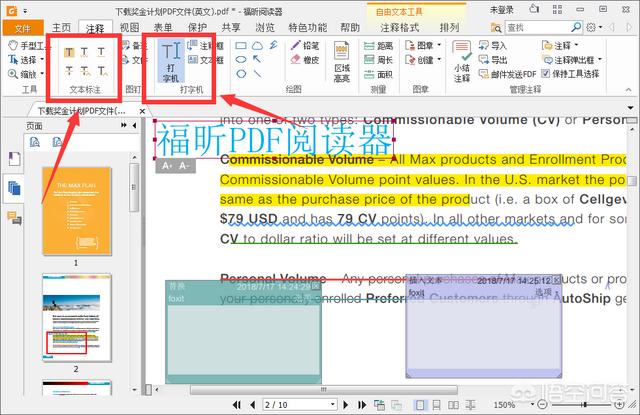Select the Perimeter (周长) measure tool
Screen dimensions: 640x415
[x=378, y=60]
